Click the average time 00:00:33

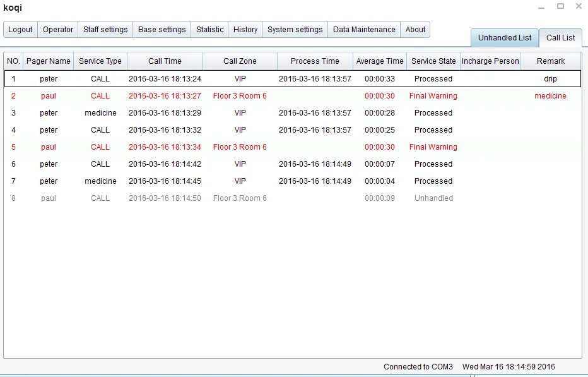(380, 79)
